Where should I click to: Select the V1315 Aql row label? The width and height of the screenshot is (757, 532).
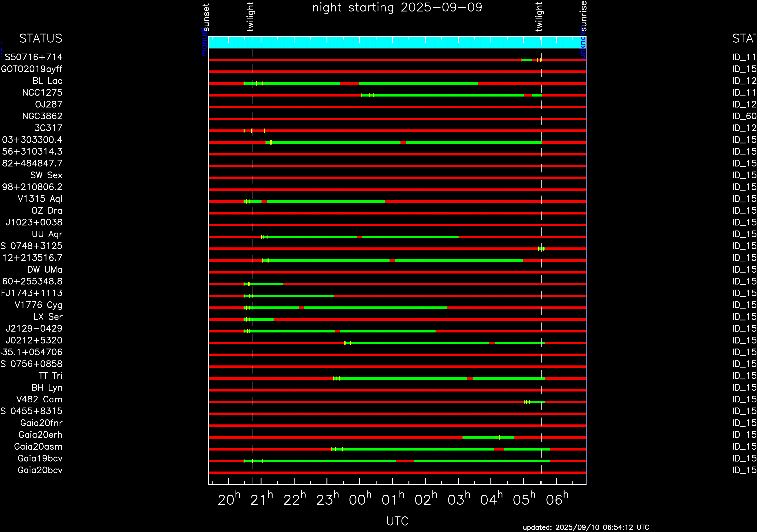(40, 199)
